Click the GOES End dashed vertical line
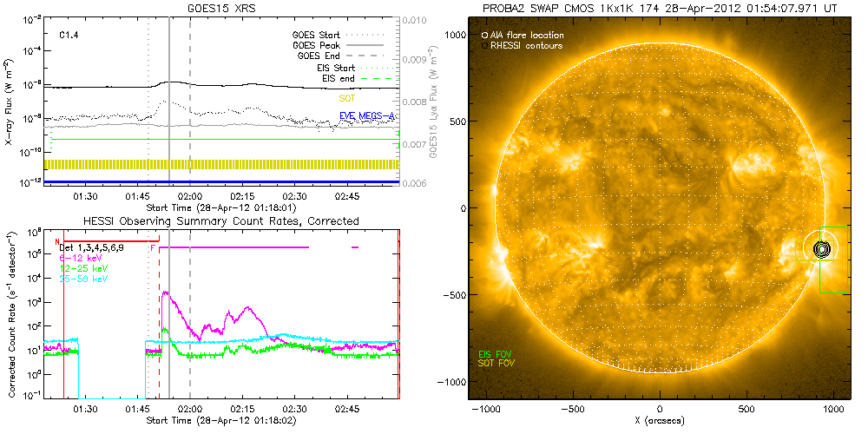 (190, 95)
